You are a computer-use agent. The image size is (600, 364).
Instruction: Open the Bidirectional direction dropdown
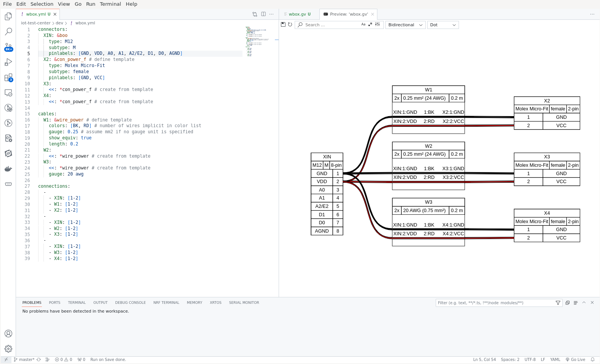[x=405, y=25]
